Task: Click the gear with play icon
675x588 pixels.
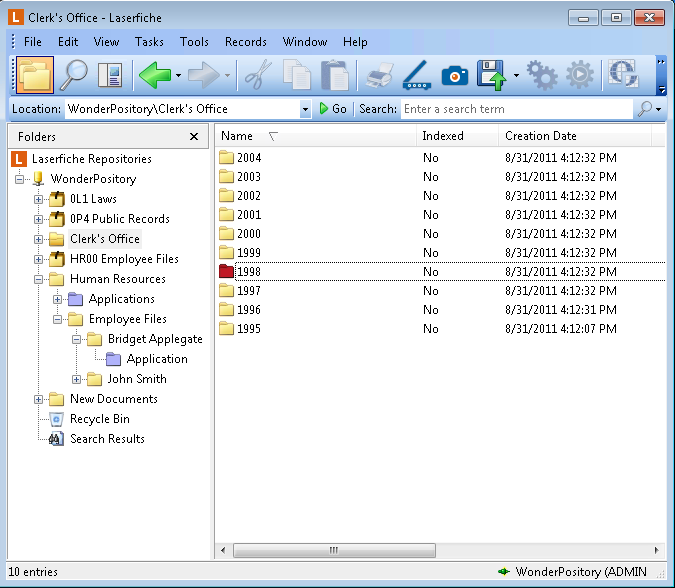Action: tap(580, 75)
